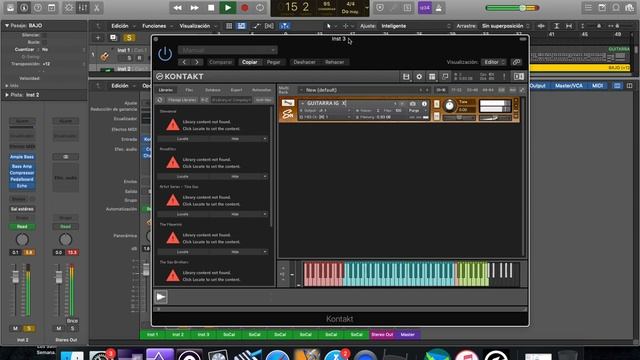Click the Comparar button
640x360 pixels.
[220, 62]
